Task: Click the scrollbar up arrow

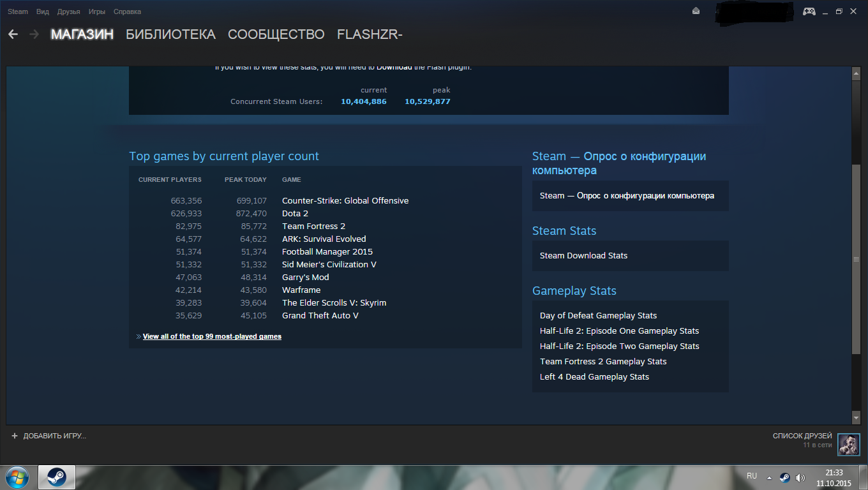Action: pyautogui.click(x=857, y=74)
